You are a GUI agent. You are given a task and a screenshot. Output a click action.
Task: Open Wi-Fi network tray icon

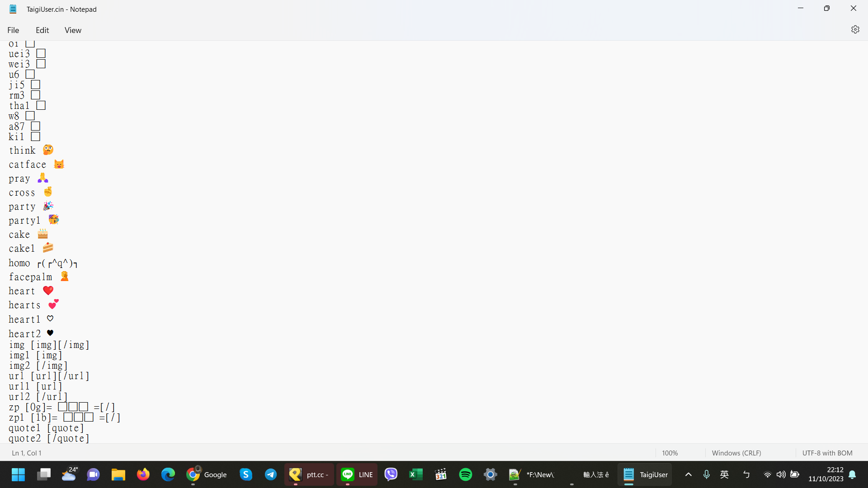pyautogui.click(x=767, y=474)
